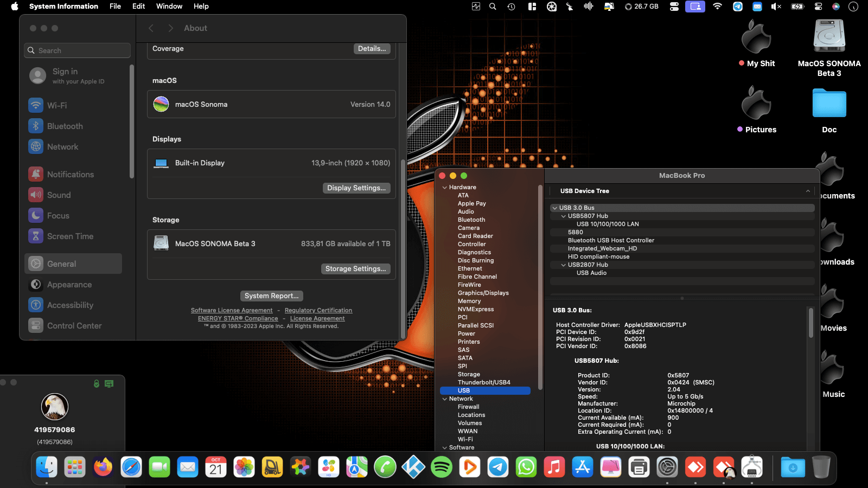Screen dimensions: 868x488
Task: Launch Finder from the Dock
Action: [47, 467]
